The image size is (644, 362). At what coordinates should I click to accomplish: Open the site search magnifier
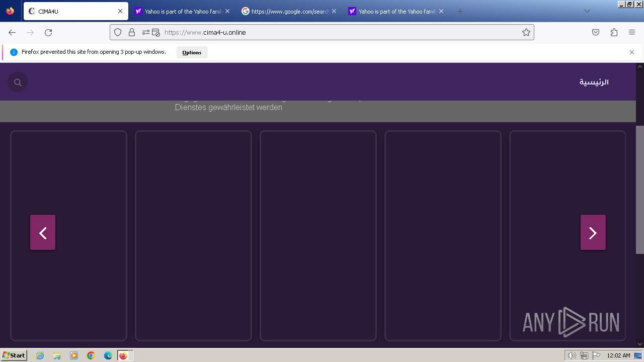[x=18, y=82]
